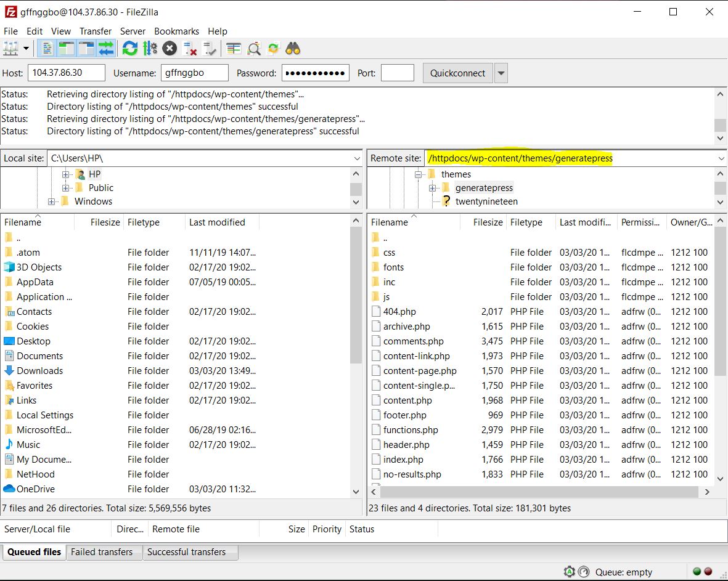The width and height of the screenshot is (728, 581).
Task: Toggle remote directory tree display
Action: [x=86, y=48]
